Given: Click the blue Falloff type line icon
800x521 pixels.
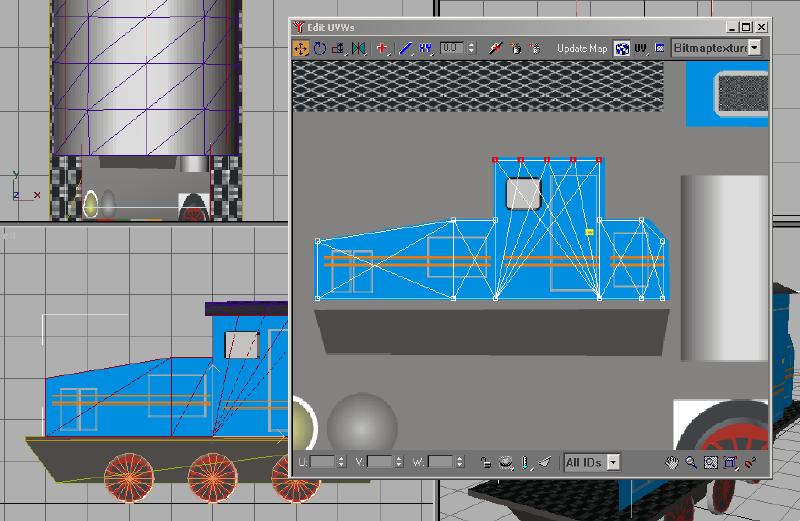Looking at the screenshot, I should 406,48.
